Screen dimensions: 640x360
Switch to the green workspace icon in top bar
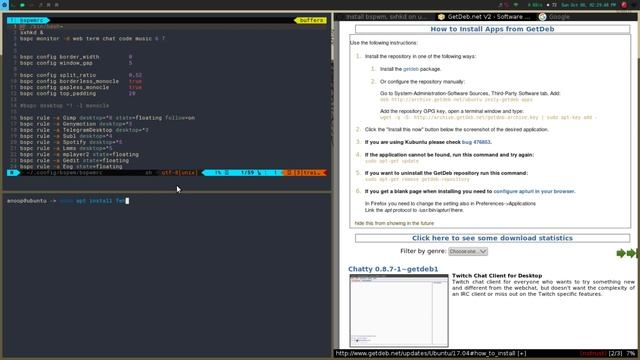coord(22,5)
